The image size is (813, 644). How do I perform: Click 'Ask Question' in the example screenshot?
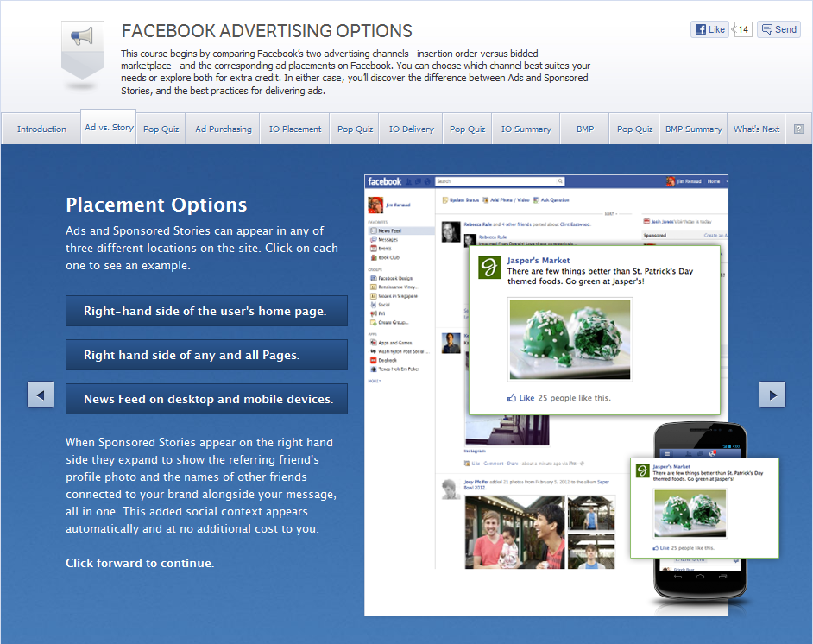[551, 199]
